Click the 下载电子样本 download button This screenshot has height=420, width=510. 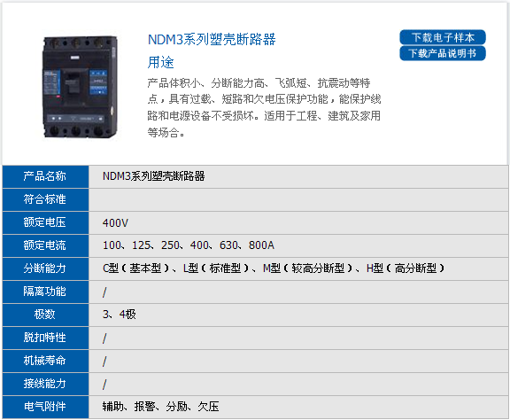tap(443, 37)
